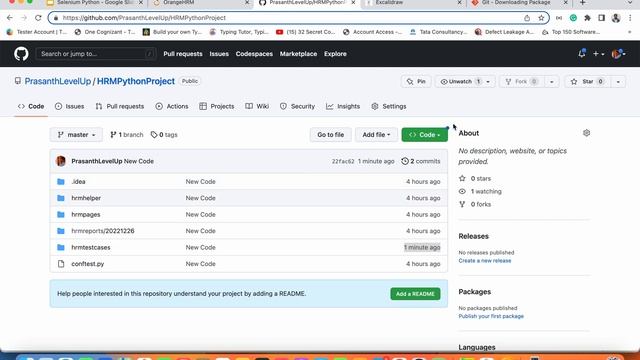Click the PrasanthLevelUp owner link
640x360 pixels.
coord(58,81)
